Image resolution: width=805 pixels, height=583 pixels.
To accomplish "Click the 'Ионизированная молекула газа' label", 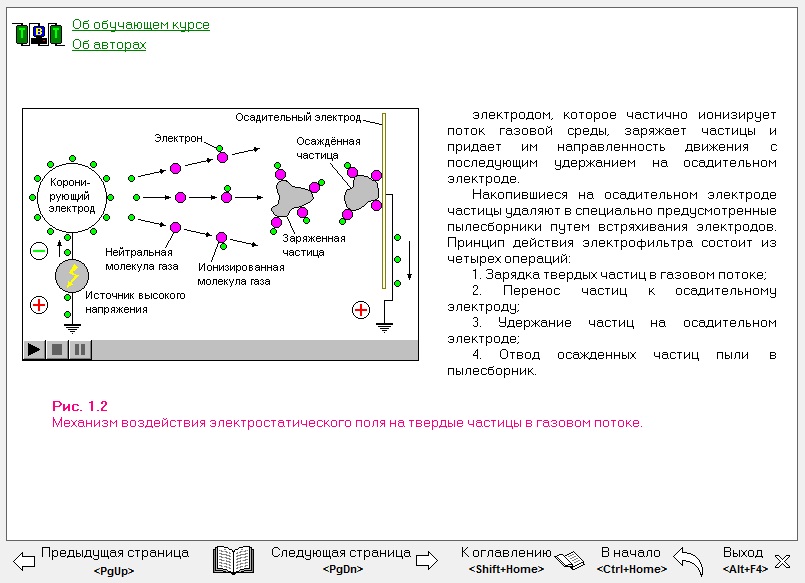I will click(241, 274).
